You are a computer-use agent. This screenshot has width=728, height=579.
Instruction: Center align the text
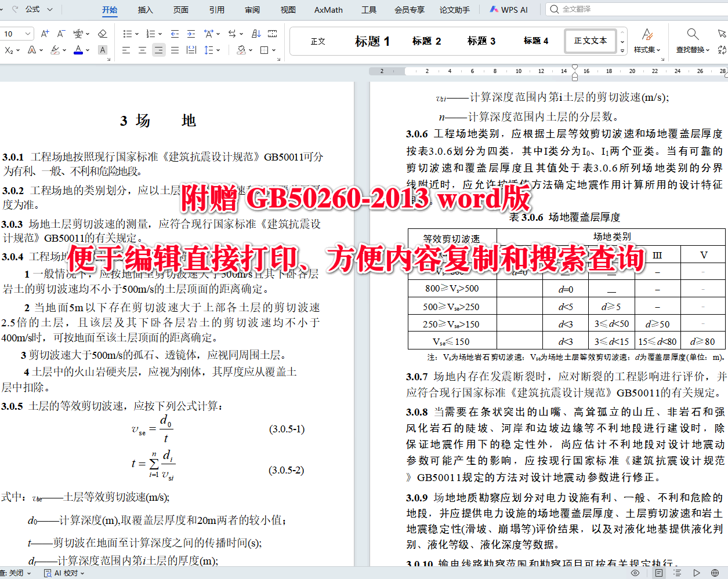point(142,50)
